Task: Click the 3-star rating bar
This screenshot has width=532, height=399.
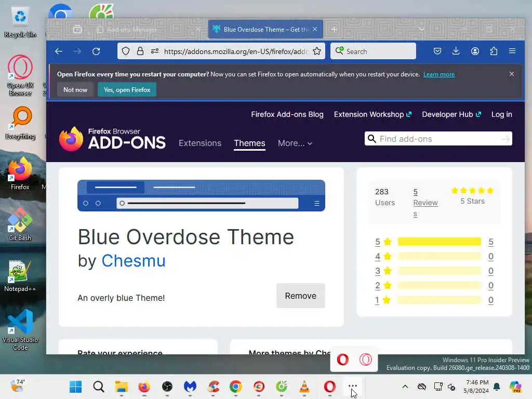Action: 440,271
